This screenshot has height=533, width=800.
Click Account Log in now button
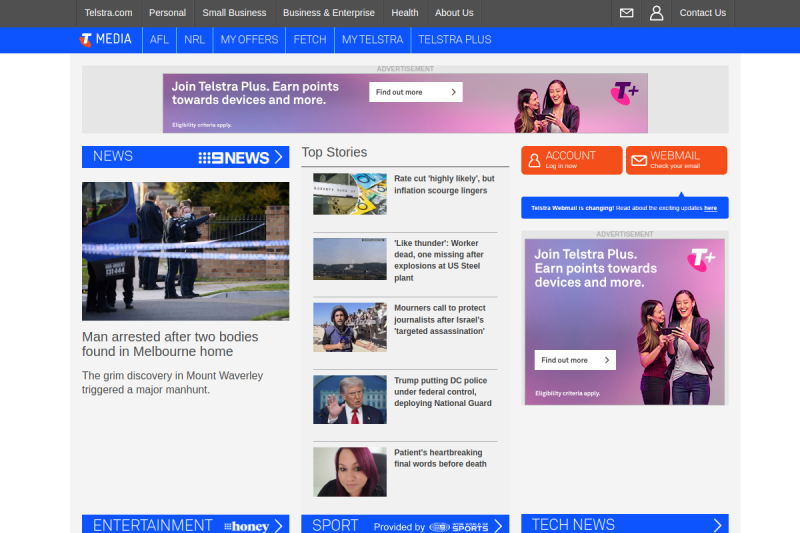coord(571,160)
